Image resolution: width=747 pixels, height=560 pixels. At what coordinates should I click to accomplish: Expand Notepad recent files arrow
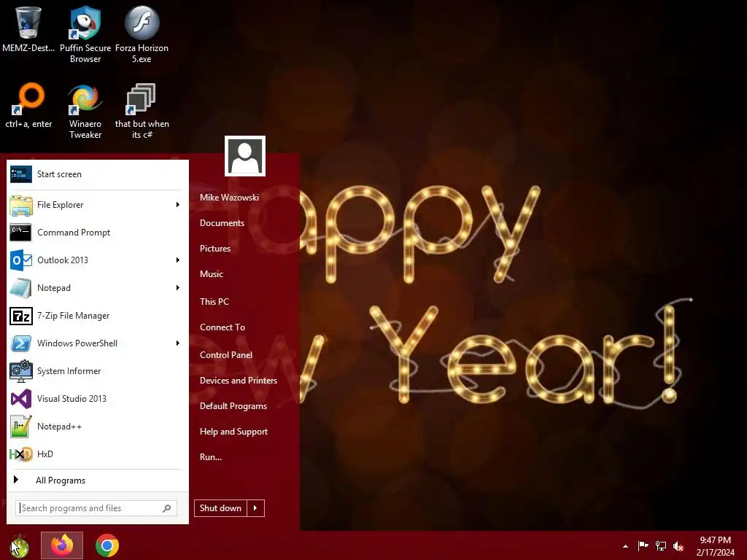[x=178, y=287]
